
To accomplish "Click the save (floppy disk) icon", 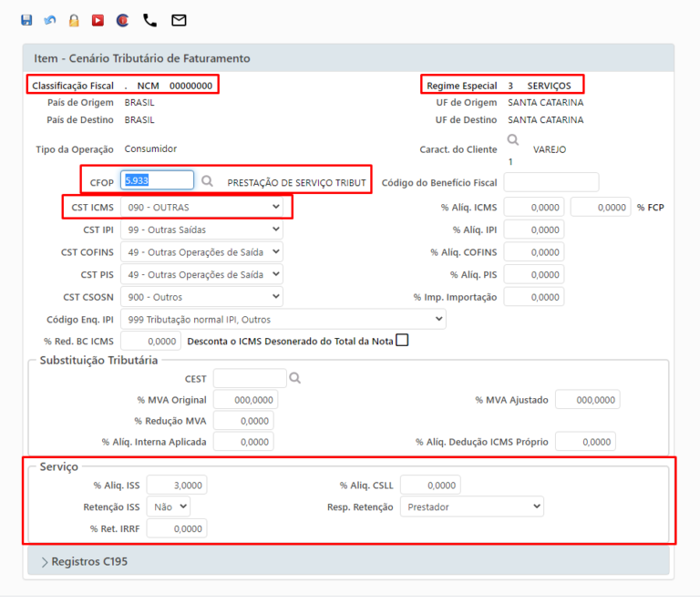I will pos(26,20).
